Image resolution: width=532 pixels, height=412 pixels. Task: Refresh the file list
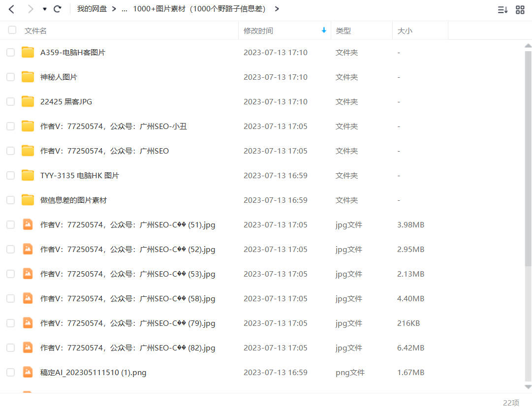click(58, 9)
